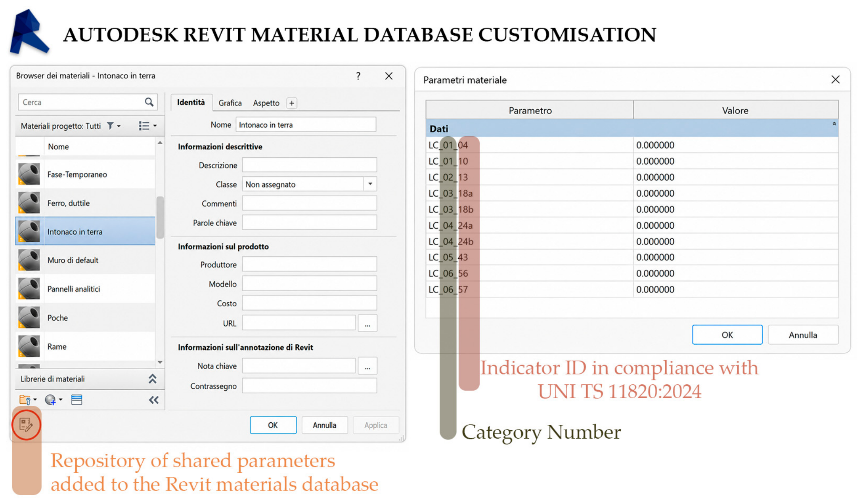The width and height of the screenshot is (863, 504).
Task: Click the Nome column header in materials list
Action: pos(99,147)
